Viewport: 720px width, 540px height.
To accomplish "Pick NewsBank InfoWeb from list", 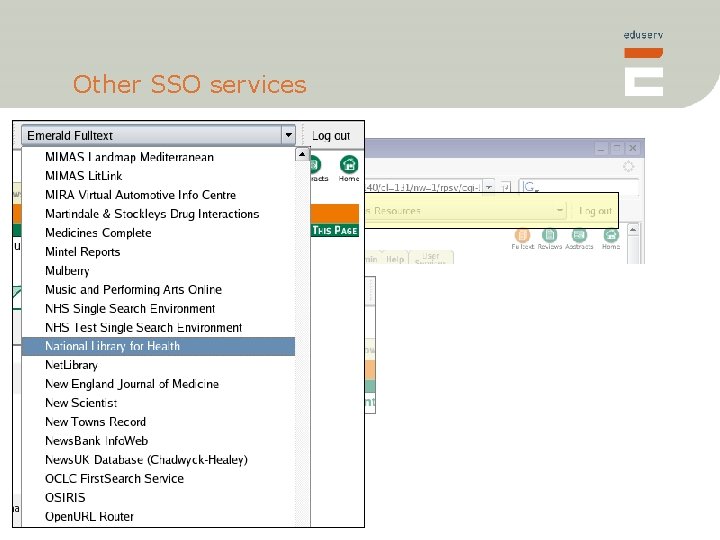I will (96, 441).
